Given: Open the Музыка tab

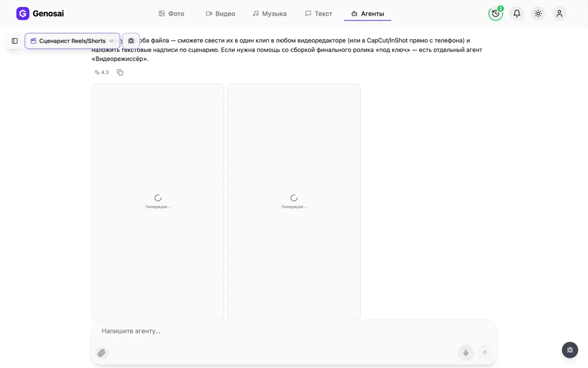Looking at the screenshot, I should [x=270, y=14].
